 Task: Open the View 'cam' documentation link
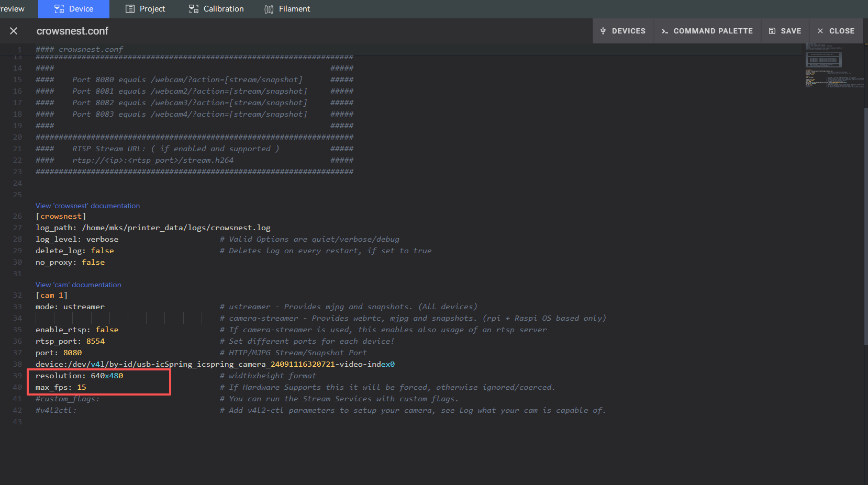coord(78,285)
